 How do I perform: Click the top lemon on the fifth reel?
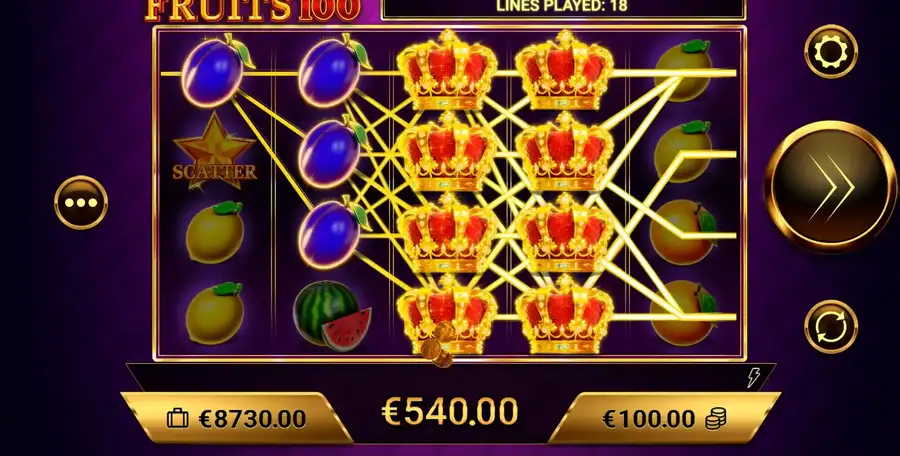(x=683, y=70)
